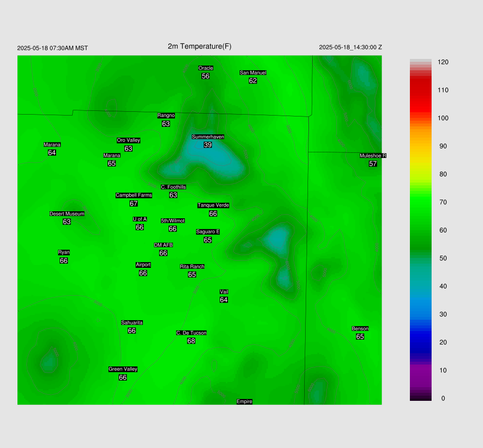Select the C. De Tucson temperature value 68
Image resolution: width=483 pixels, height=448 pixels.
[x=191, y=341]
